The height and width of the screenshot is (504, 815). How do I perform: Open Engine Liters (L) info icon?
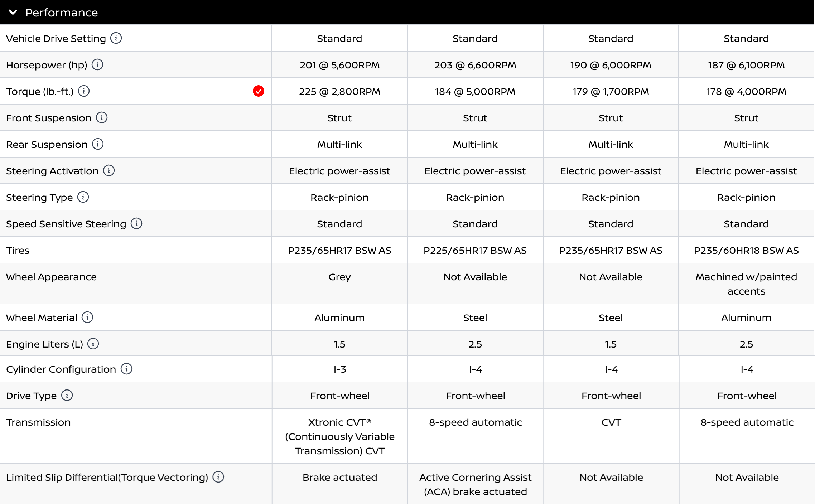click(93, 344)
